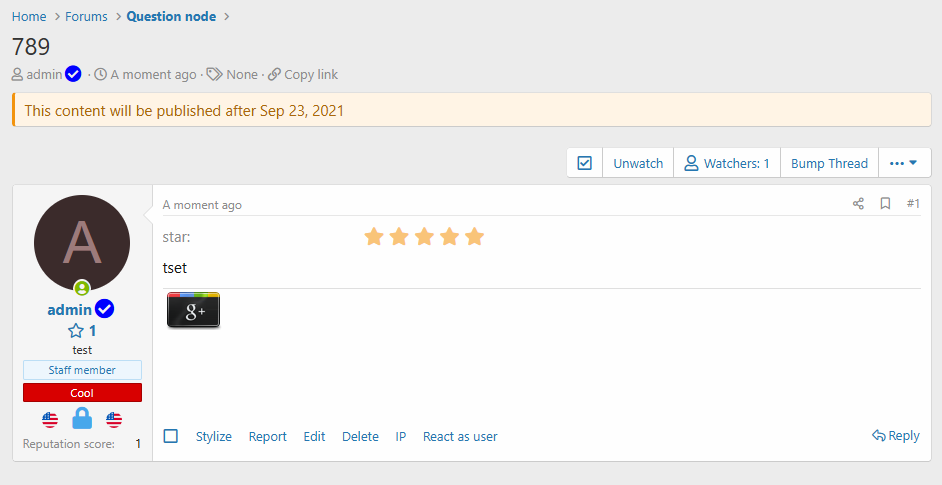Image resolution: width=942 pixels, height=485 pixels.
Task: Click the green online status indicator on the avatar
Action: click(x=82, y=288)
